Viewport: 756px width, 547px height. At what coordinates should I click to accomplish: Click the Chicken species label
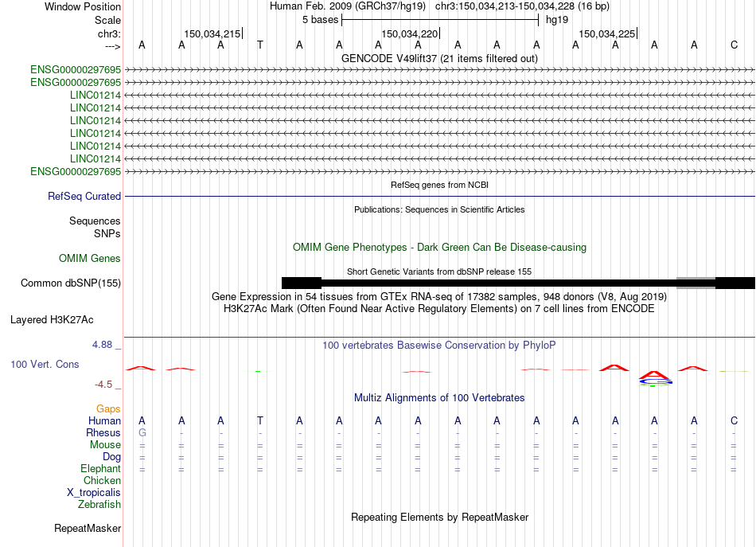point(102,480)
